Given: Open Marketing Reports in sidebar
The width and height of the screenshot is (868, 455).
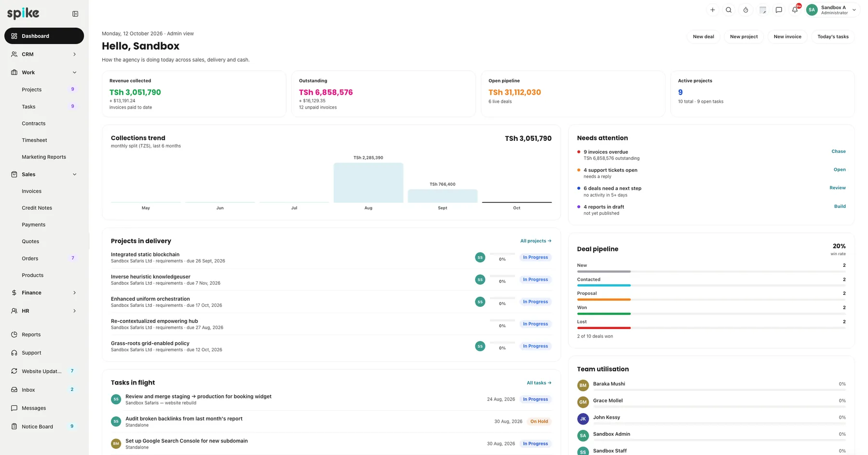Looking at the screenshot, I should pos(44,157).
